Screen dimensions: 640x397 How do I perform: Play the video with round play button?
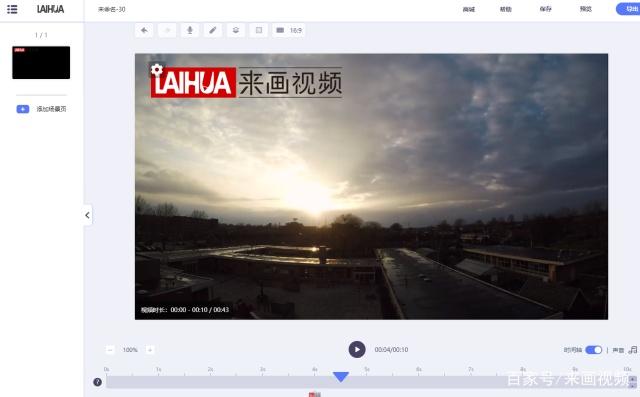[x=357, y=350]
